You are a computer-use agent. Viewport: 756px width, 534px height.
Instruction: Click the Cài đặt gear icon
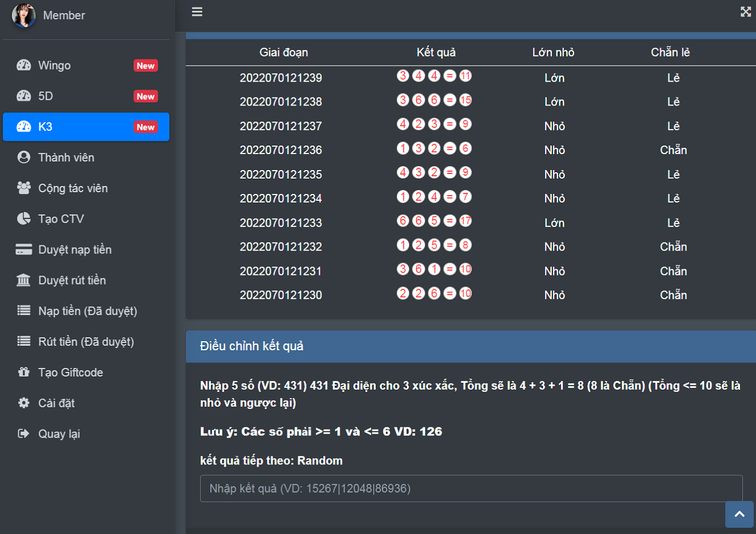(x=24, y=403)
